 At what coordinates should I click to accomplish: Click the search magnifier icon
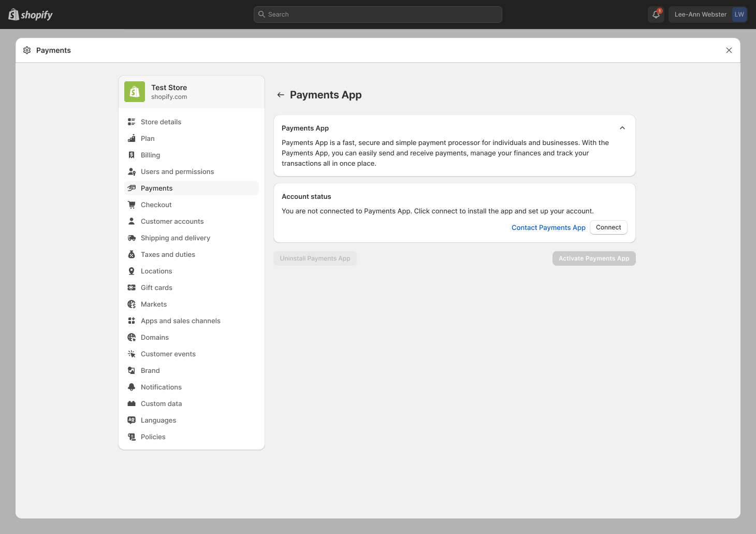pos(262,15)
